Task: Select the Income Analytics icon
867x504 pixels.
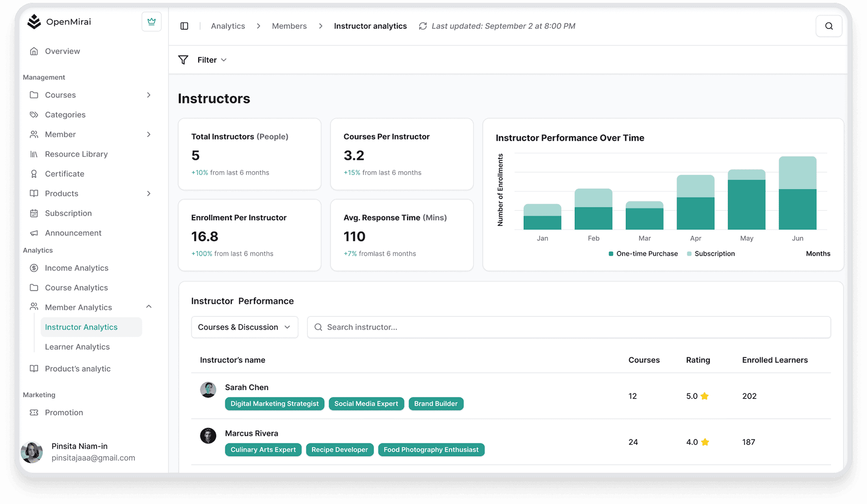Action: coord(34,268)
